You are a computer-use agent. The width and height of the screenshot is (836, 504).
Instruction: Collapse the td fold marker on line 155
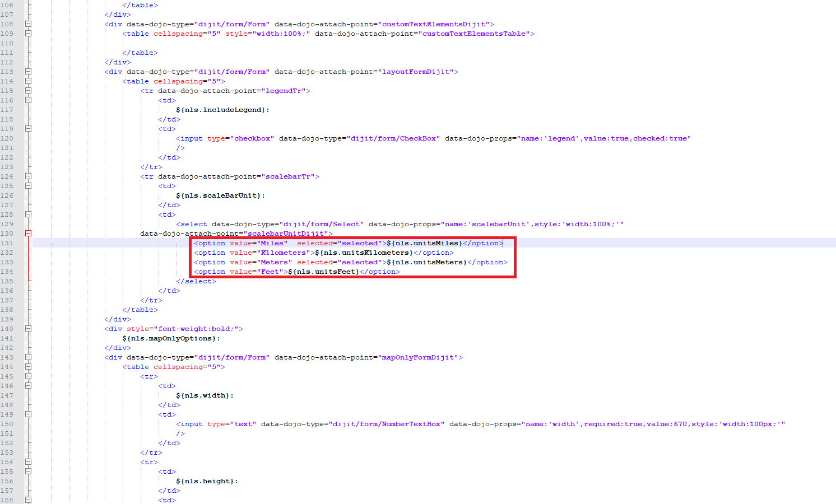pos(28,472)
